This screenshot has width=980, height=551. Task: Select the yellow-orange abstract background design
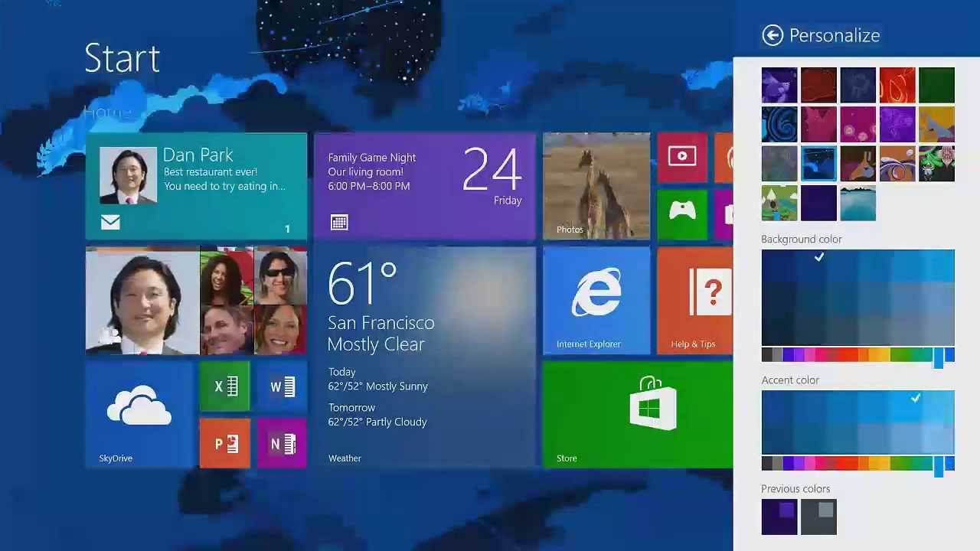pyautogui.click(x=936, y=124)
